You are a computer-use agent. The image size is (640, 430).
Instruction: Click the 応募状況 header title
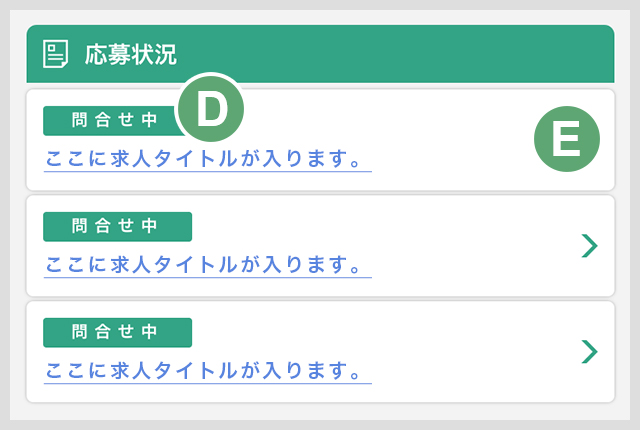(x=131, y=54)
